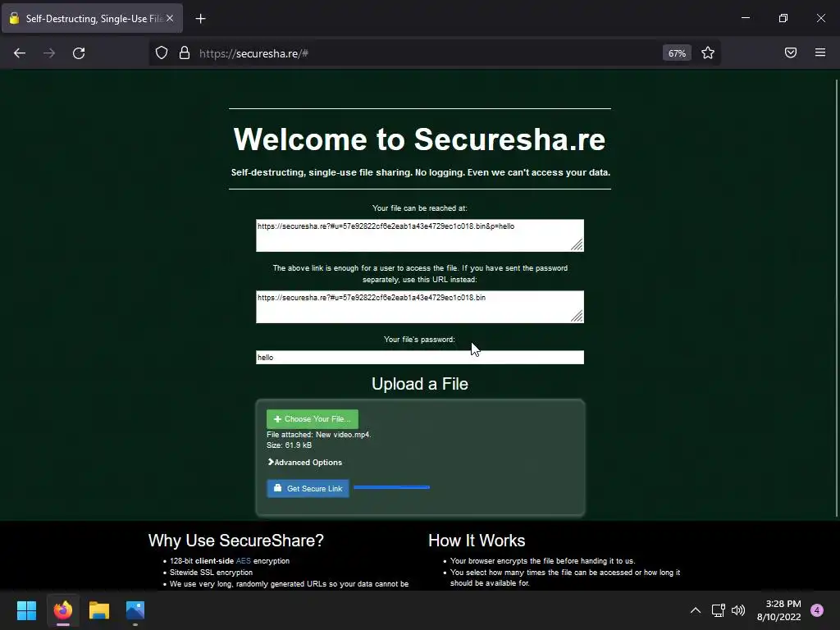
Task: Open Firefox application menu
Action: coord(820,52)
